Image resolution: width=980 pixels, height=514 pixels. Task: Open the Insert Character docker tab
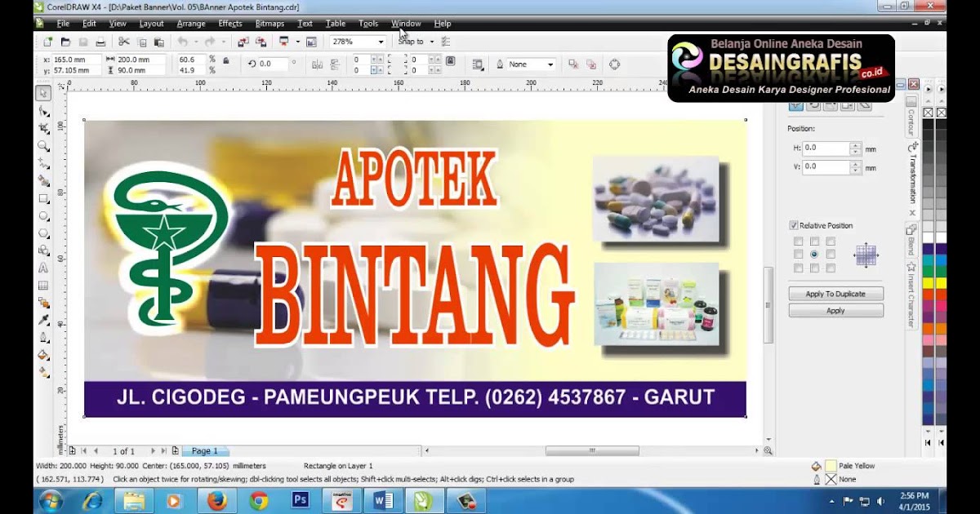point(911,295)
